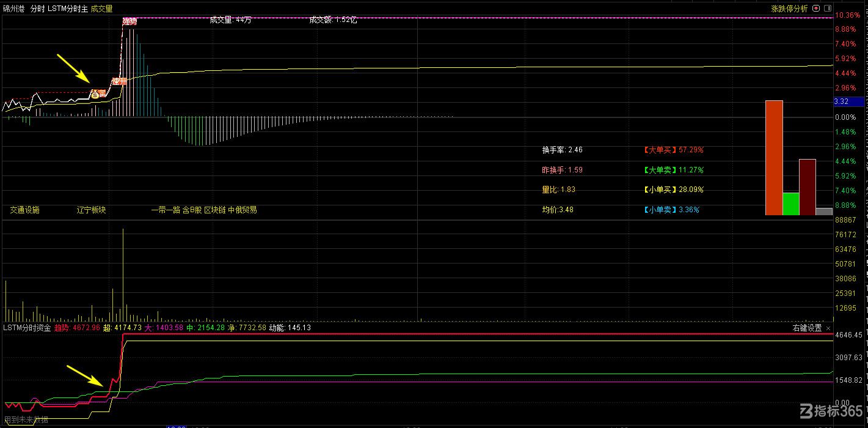
Task: Click the 换手率: 2.46 value
Action: point(563,150)
